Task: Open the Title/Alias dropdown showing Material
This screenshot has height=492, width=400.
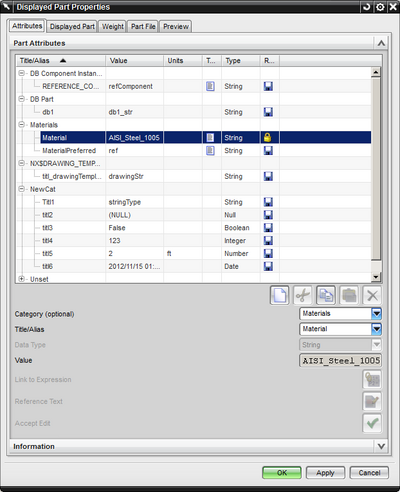Action: point(376,329)
